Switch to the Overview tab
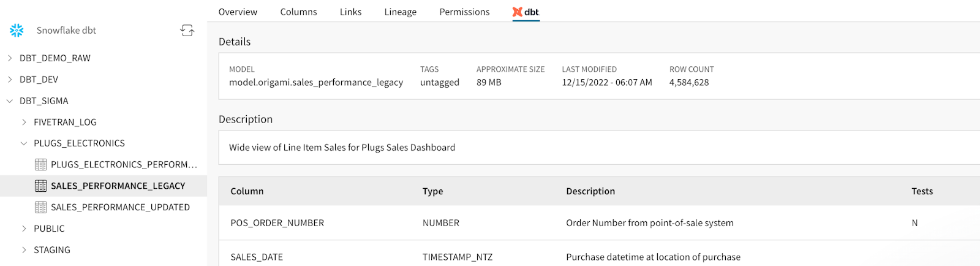The width and height of the screenshot is (980, 266). (238, 12)
